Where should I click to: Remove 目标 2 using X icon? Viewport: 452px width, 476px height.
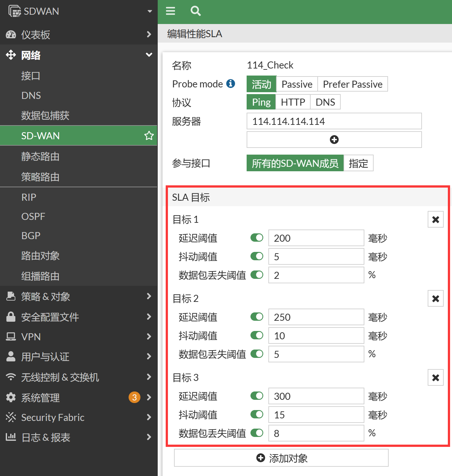[x=435, y=299]
